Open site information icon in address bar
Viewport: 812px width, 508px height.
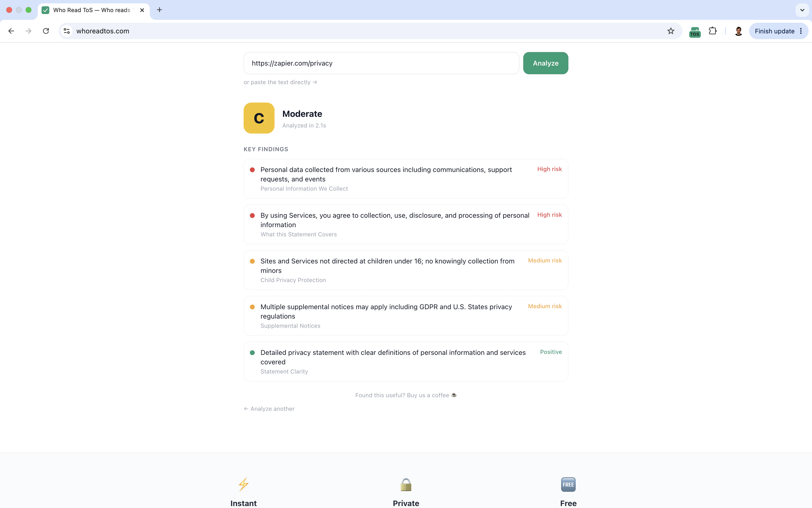pos(67,31)
